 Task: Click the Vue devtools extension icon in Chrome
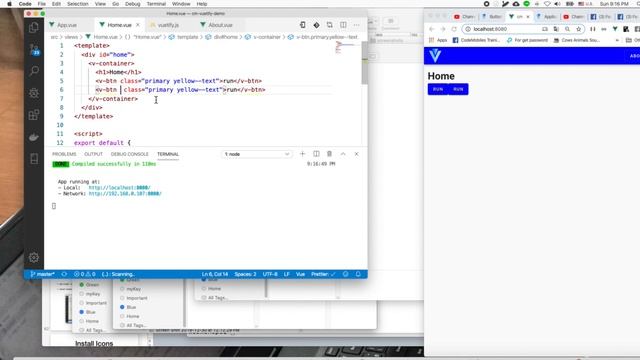tap(615, 29)
